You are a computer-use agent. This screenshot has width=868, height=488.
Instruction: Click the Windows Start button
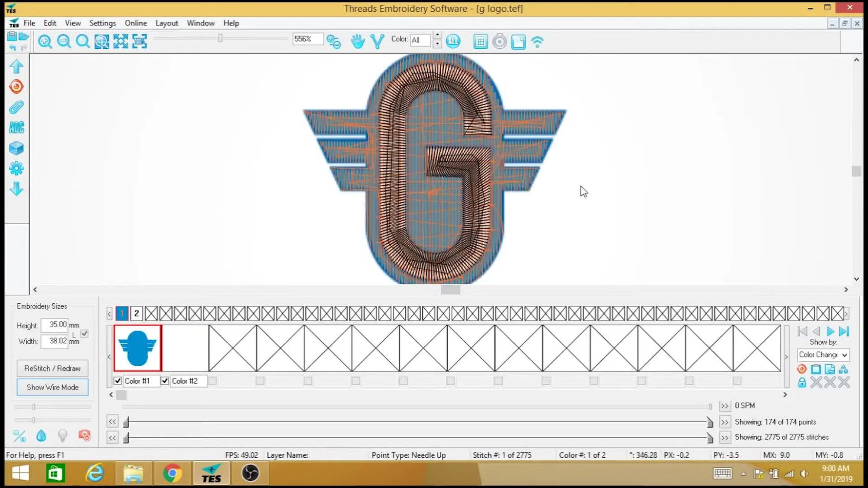[x=20, y=473]
